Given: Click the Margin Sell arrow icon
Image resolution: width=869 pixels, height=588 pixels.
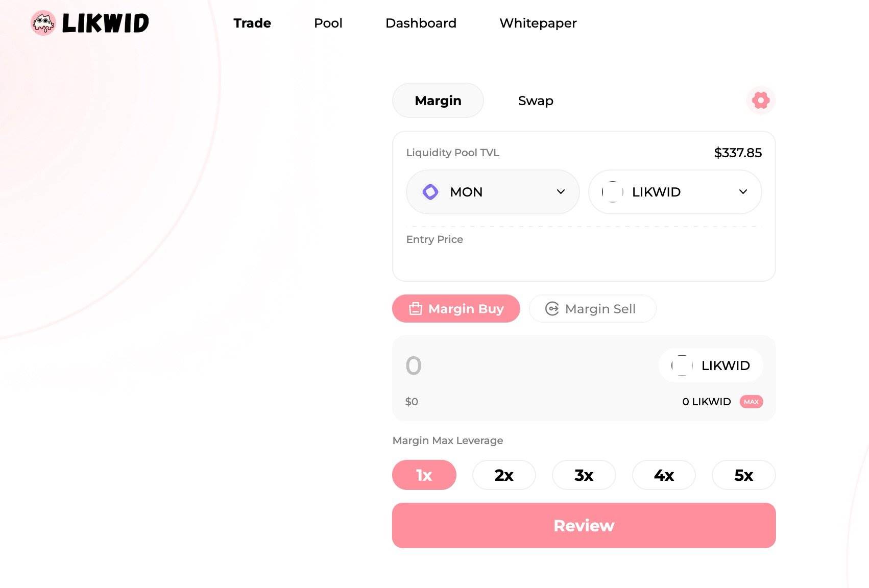Looking at the screenshot, I should 552,309.
